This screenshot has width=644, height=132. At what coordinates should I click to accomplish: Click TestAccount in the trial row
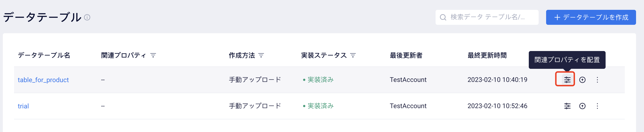[408, 106]
